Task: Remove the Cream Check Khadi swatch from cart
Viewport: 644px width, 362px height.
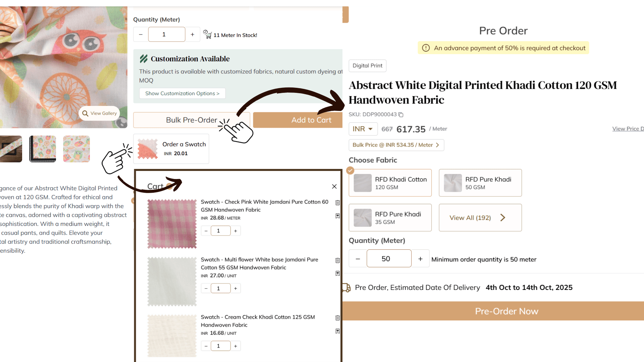Action: (337, 318)
